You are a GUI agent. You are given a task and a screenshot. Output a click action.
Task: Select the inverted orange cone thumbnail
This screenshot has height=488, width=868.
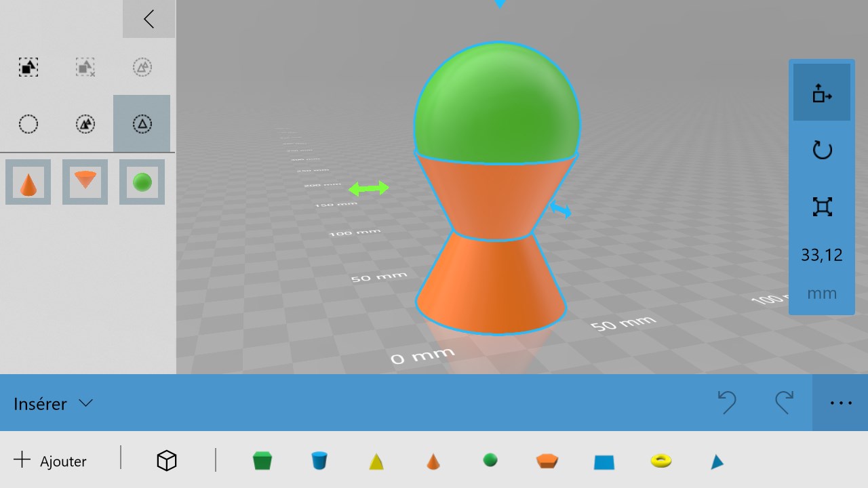(85, 182)
